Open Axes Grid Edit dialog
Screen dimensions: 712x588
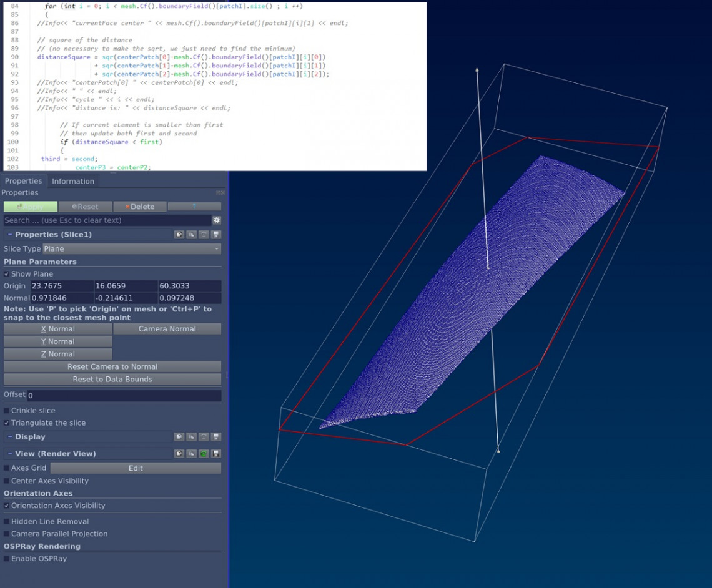tap(136, 468)
